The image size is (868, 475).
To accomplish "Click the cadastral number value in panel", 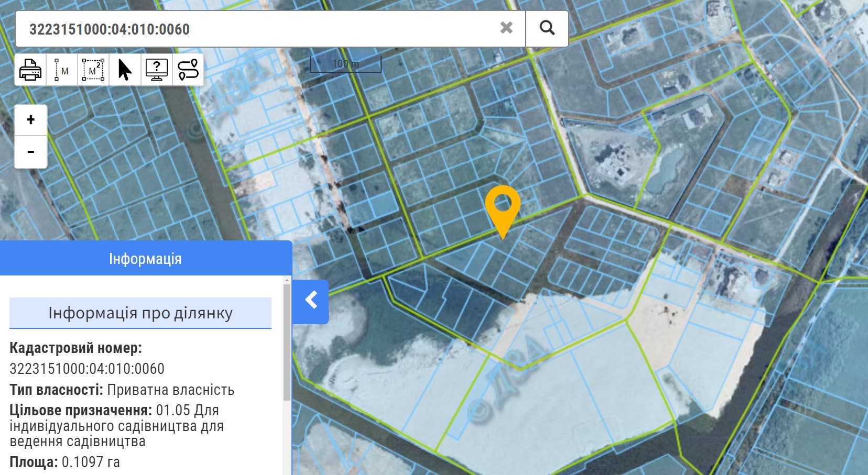I will pos(87,369).
